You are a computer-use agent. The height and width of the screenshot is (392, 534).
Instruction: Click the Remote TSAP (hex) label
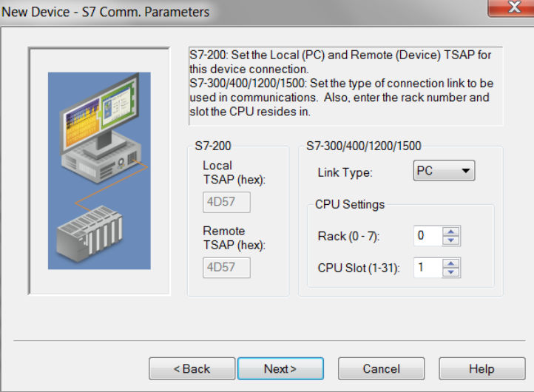click(234, 238)
